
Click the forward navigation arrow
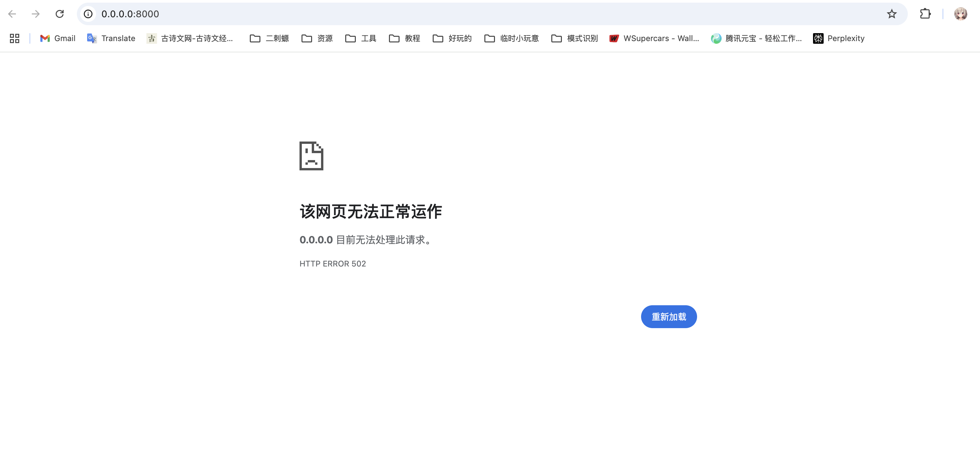36,14
